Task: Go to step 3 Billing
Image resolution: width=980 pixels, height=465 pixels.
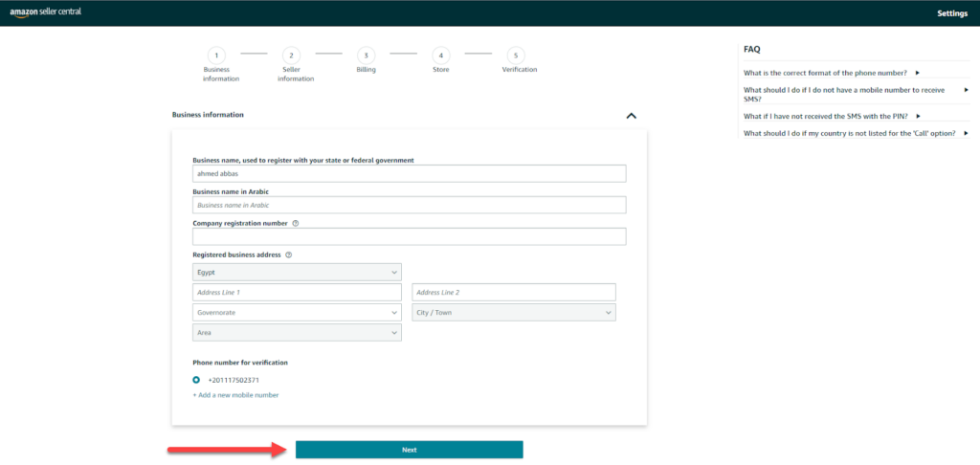Action: click(x=366, y=55)
